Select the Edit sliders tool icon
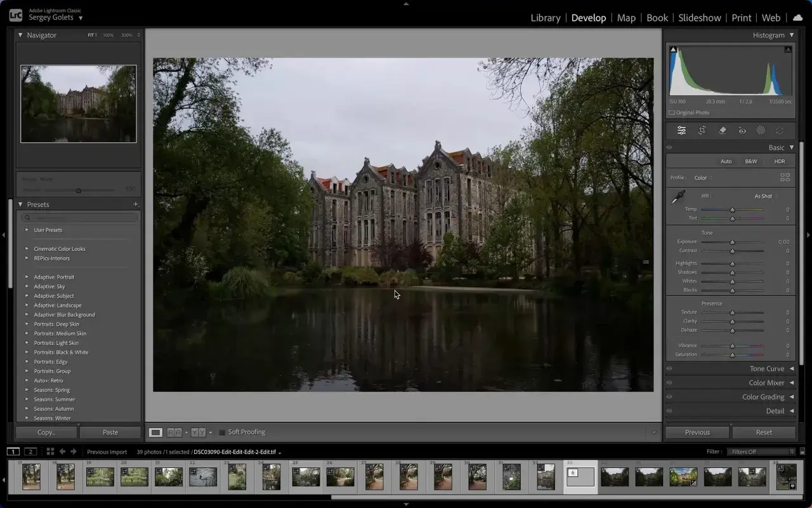The width and height of the screenshot is (812, 508). 681,130
